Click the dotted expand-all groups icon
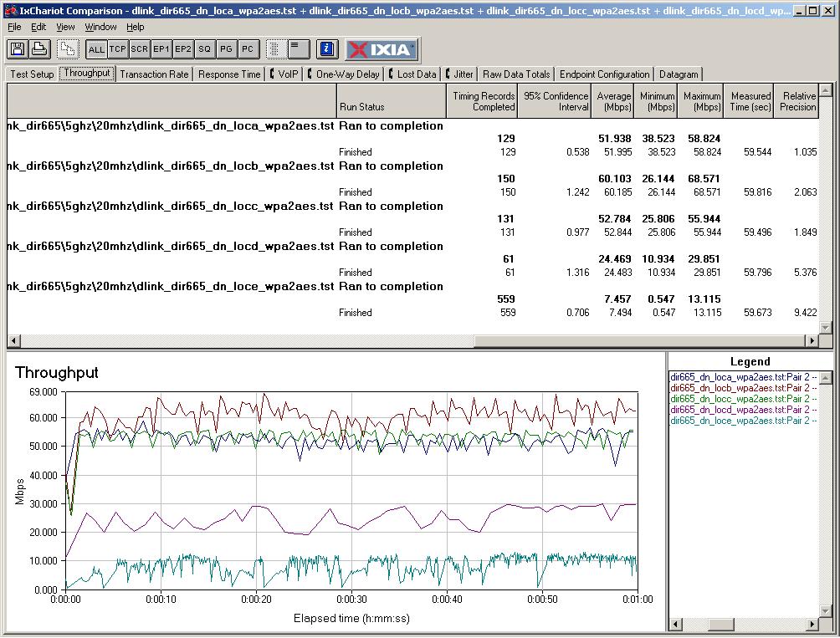Image resolution: width=840 pixels, height=638 pixels. [275, 49]
